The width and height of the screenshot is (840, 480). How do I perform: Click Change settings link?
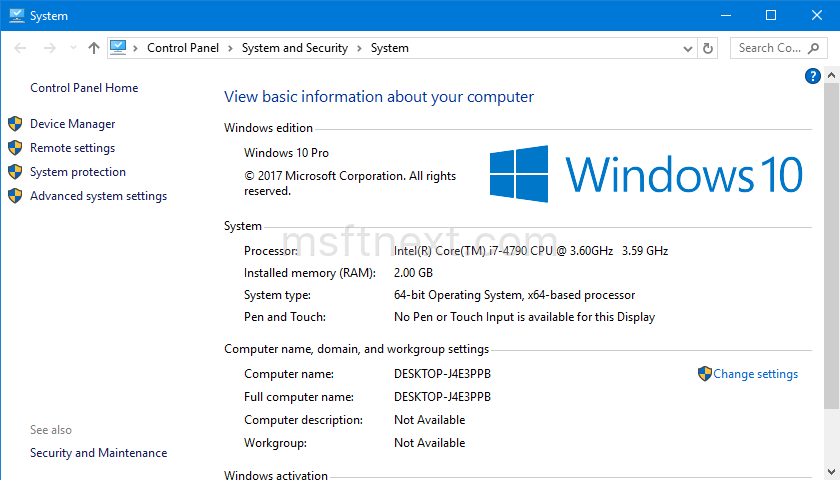(x=755, y=374)
